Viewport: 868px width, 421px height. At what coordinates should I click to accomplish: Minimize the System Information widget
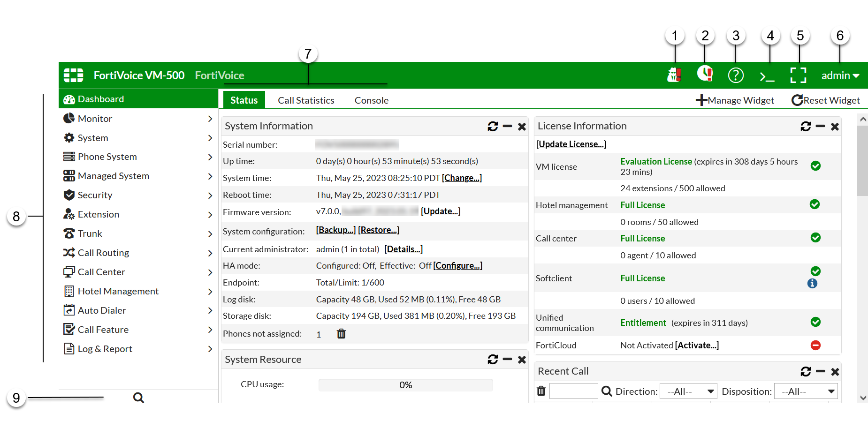507,126
